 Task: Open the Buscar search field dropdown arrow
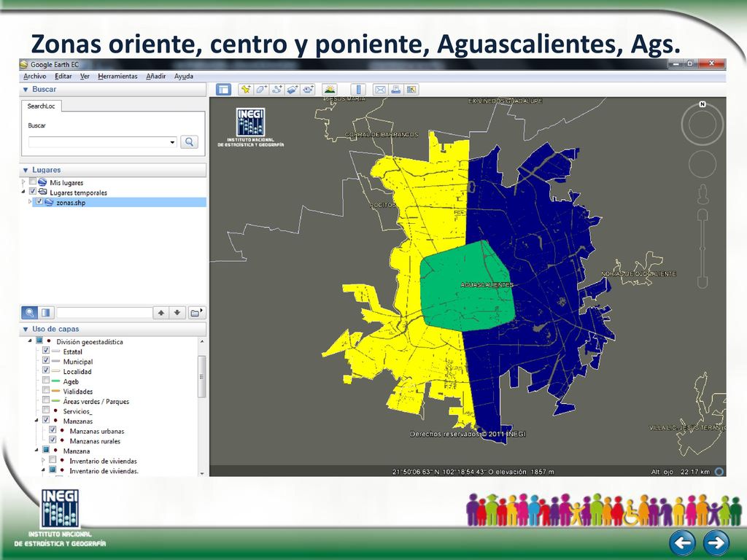[172, 142]
